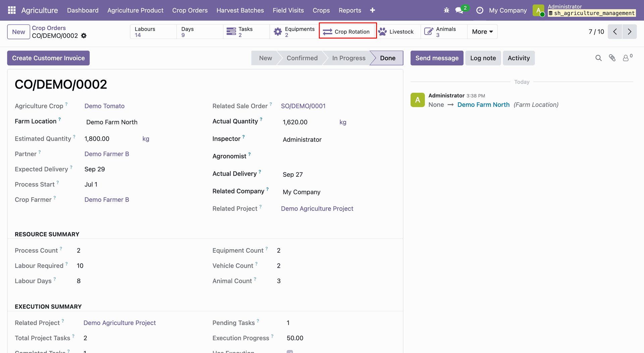This screenshot has height=353, width=644.
Task: Click the Crop Orders breadcrumb
Action: 49,28
